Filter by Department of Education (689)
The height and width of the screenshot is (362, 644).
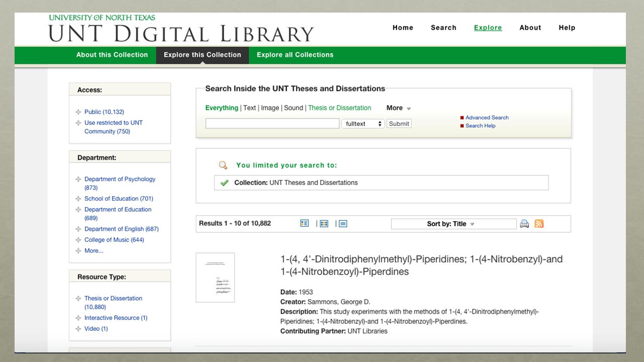(x=118, y=214)
